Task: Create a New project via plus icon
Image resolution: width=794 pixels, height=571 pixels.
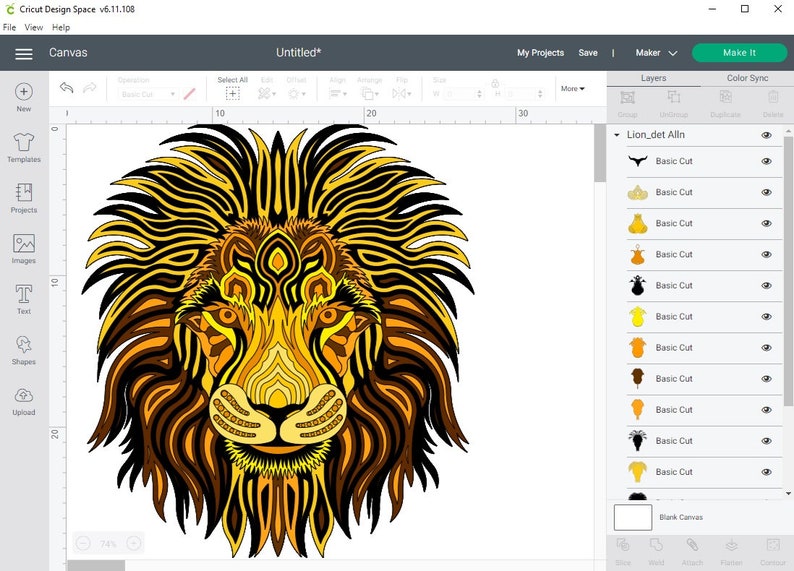Action: (23, 96)
